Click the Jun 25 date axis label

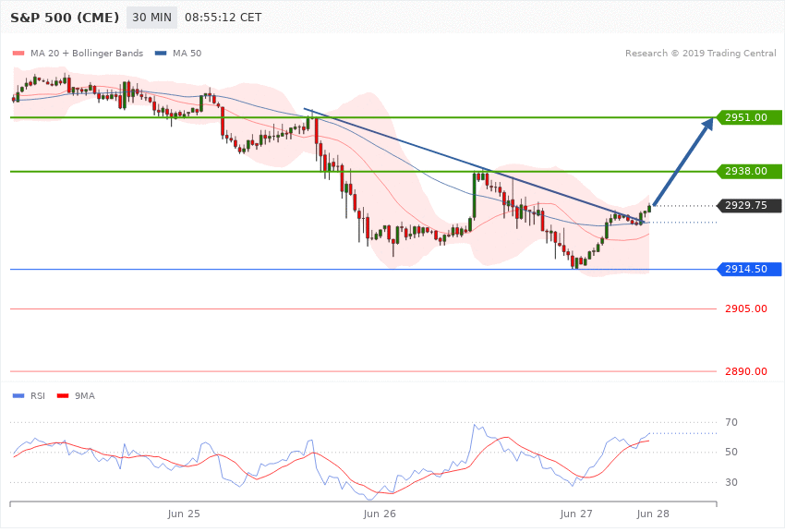(184, 514)
